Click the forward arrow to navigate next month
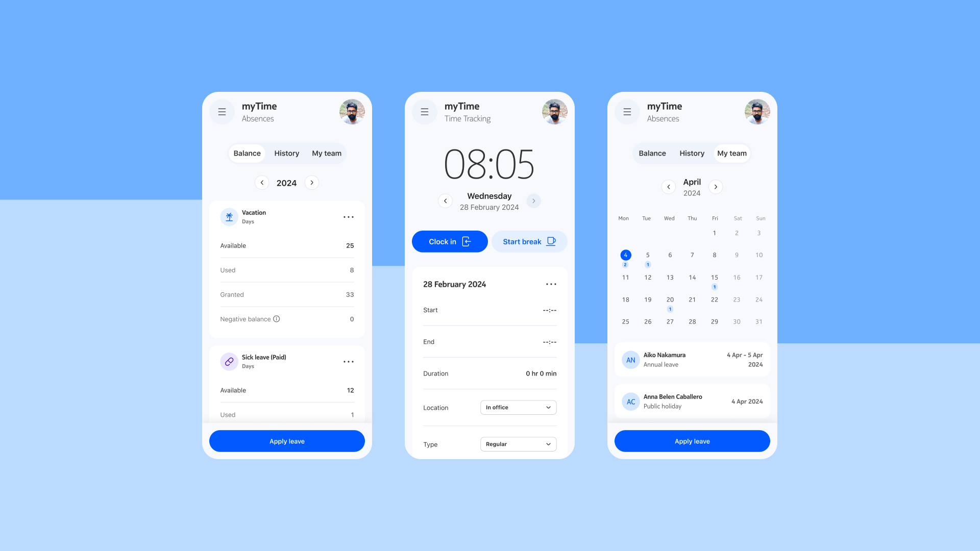 (x=716, y=186)
